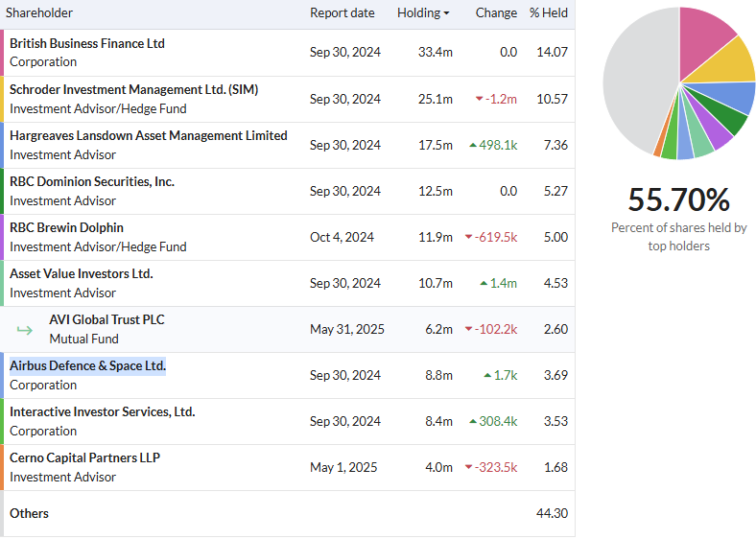Open Schroder Investment Management Ltd. (SIM)
Viewport: 756px width, 539px height.
coord(133,90)
